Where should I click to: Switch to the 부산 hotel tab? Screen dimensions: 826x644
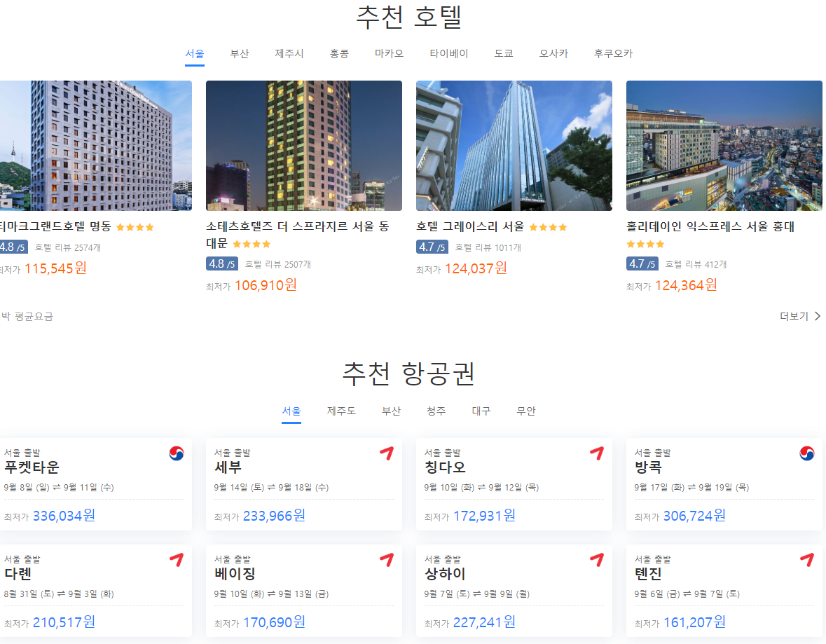pyautogui.click(x=239, y=54)
